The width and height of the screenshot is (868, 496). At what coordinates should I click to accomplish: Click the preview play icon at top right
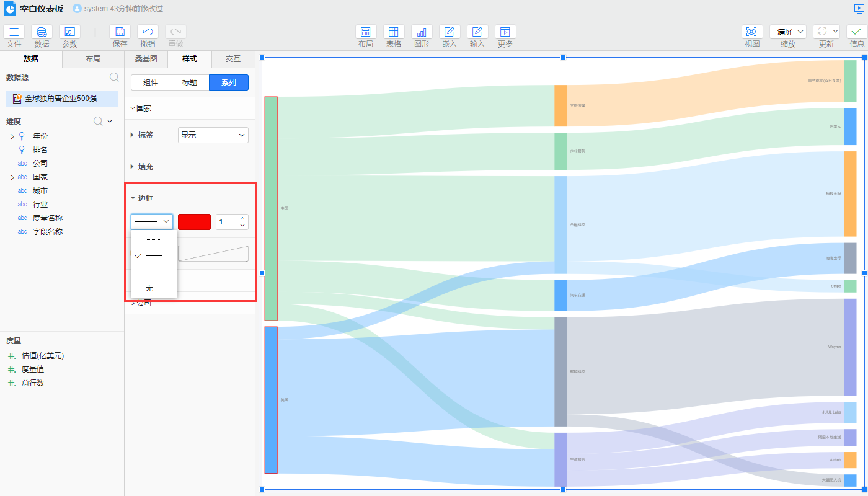coord(859,9)
